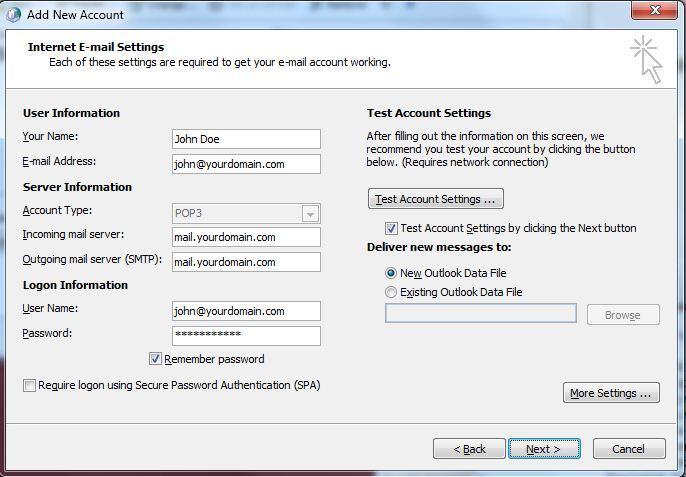Screen dimensions: 686x477
Task: Close the Add New Account dialog
Action: [x=654, y=11]
